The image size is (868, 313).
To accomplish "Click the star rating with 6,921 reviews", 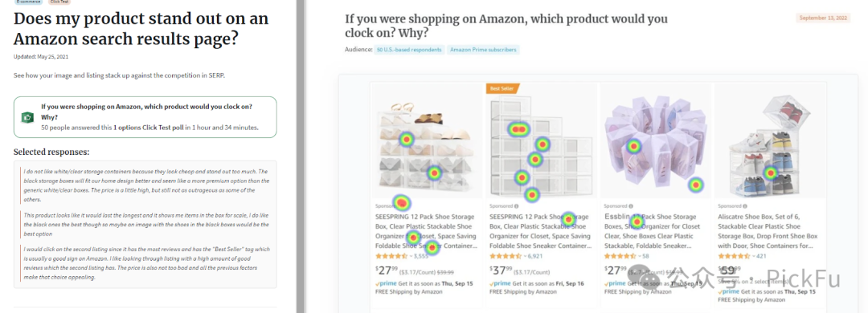I will coord(504,256).
